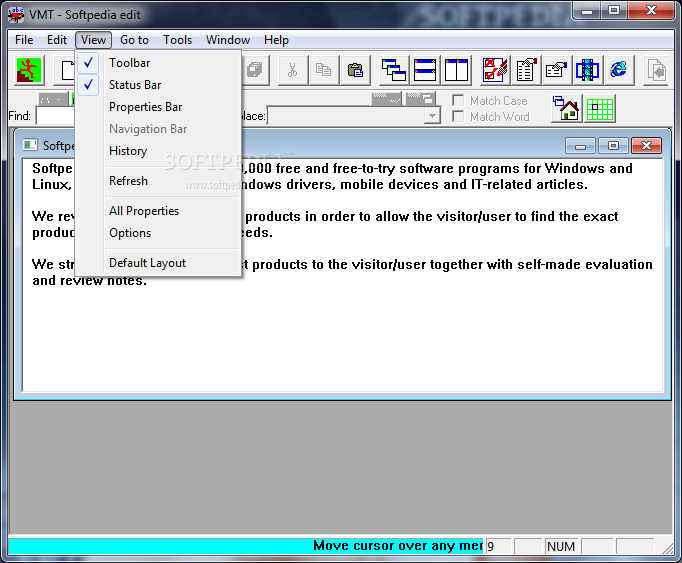Open the File menu
The height and width of the screenshot is (563, 682).
click(x=24, y=40)
